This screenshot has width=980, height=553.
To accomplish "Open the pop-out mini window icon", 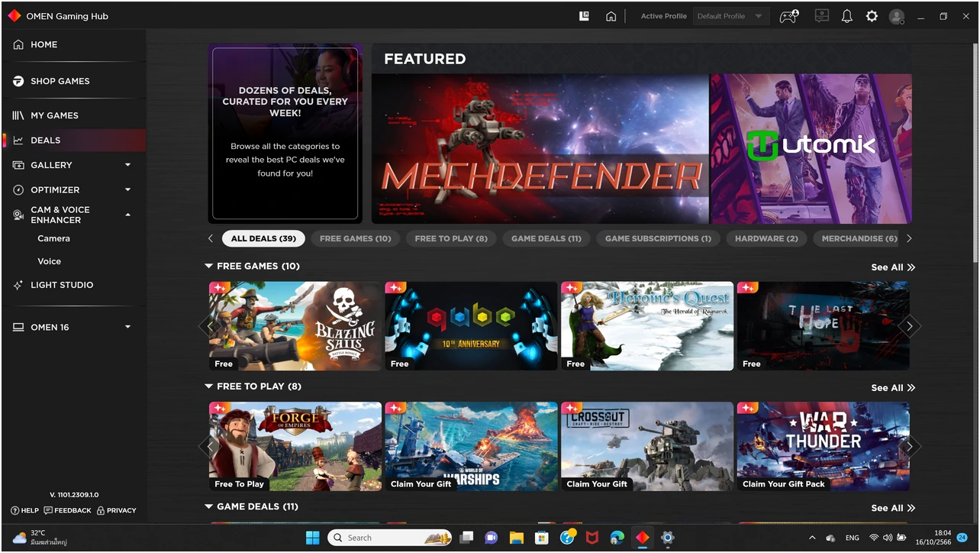I will (x=584, y=16).
